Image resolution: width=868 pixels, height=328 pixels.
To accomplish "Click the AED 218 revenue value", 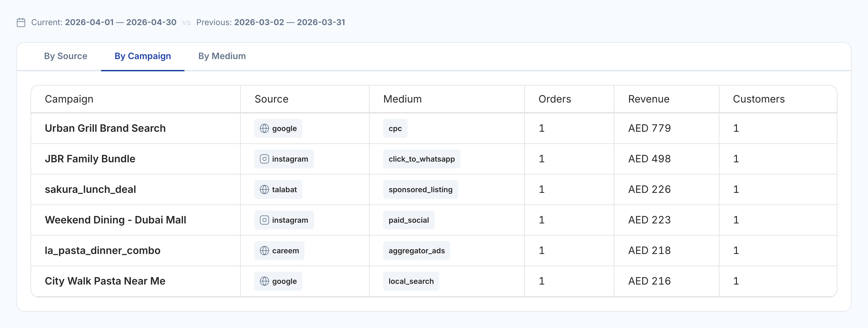I will [x=649, y=251].
